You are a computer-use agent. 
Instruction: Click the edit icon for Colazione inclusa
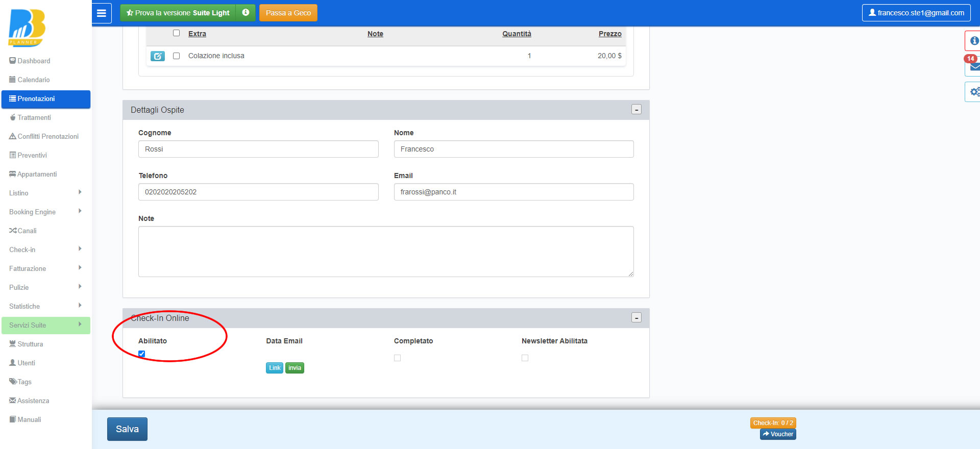158,56
